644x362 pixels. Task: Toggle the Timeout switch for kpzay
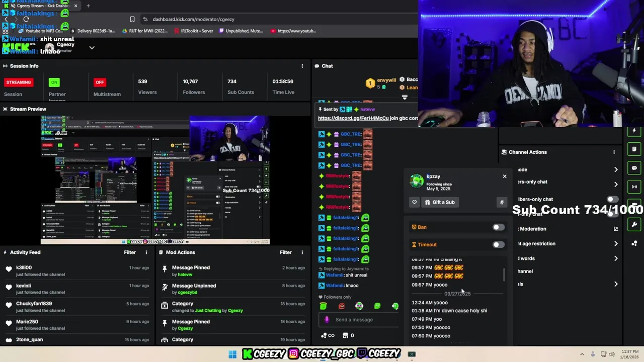pyautogui.click(x=498, y=245)
